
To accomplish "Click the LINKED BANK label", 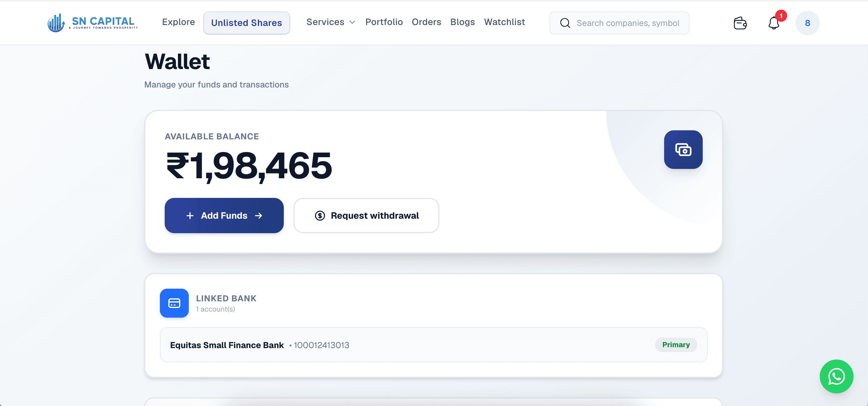I will click(x=226, y=298).
